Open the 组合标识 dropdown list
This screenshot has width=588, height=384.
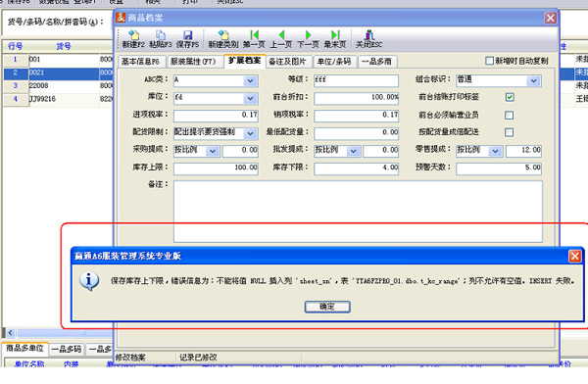[x=534, y=81]
